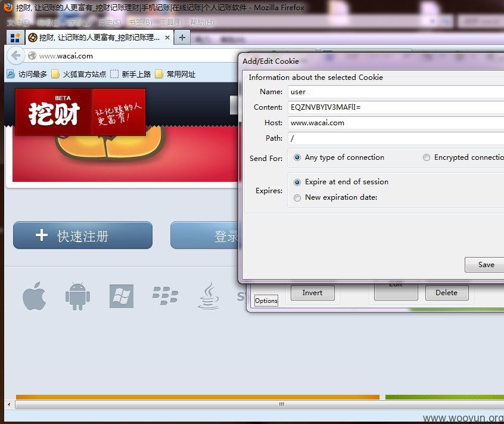Click the 登录 button

coord(204,235)
